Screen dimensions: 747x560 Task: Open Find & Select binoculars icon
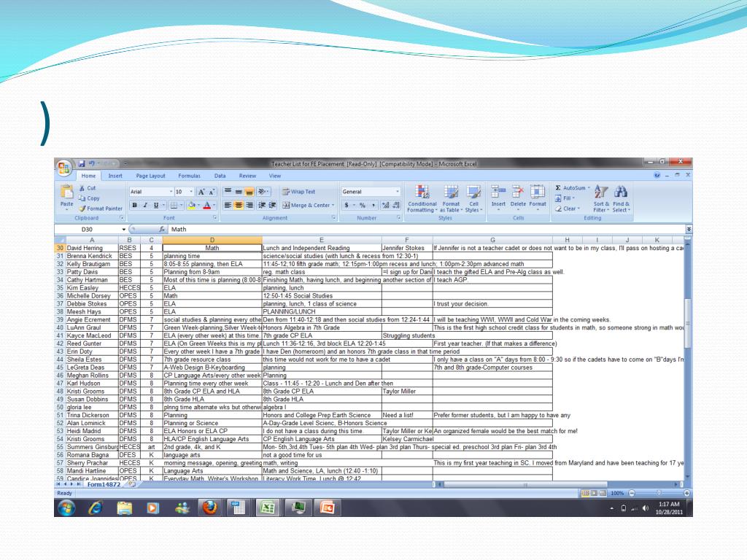(621, 192)
